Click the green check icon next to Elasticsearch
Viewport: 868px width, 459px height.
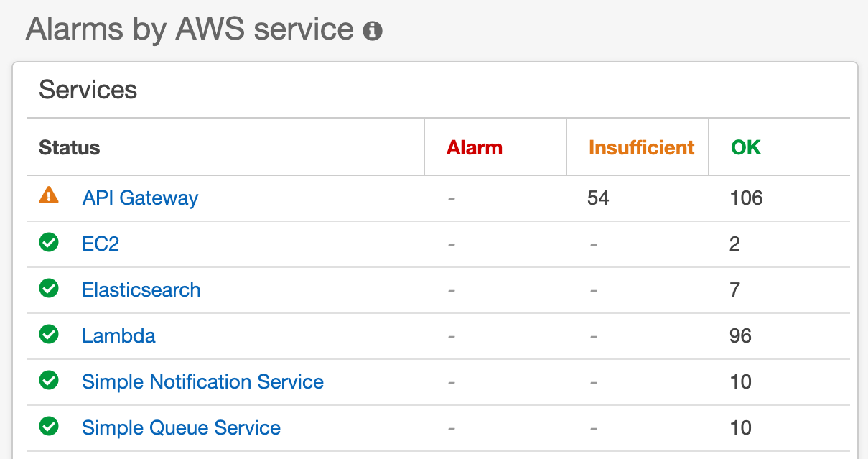(49, 289)
